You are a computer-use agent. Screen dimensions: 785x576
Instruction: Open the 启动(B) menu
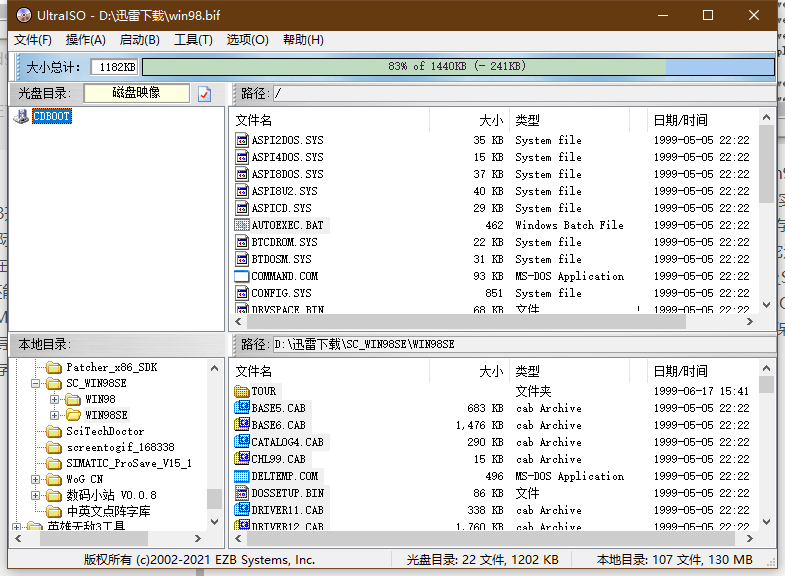point(140,40)
